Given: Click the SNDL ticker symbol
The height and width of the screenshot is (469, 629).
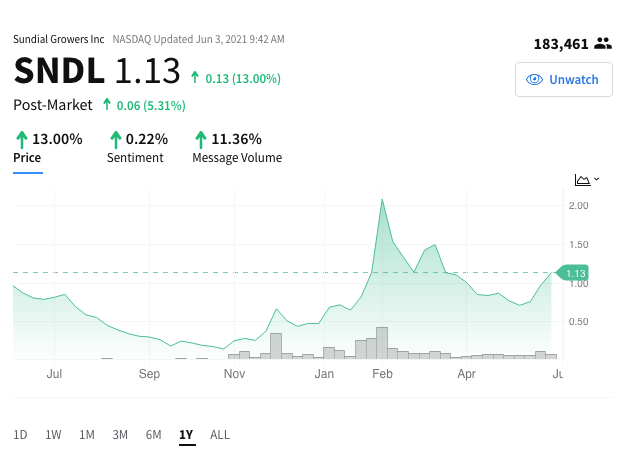Looking at the screenshot, I should (59, 71).
